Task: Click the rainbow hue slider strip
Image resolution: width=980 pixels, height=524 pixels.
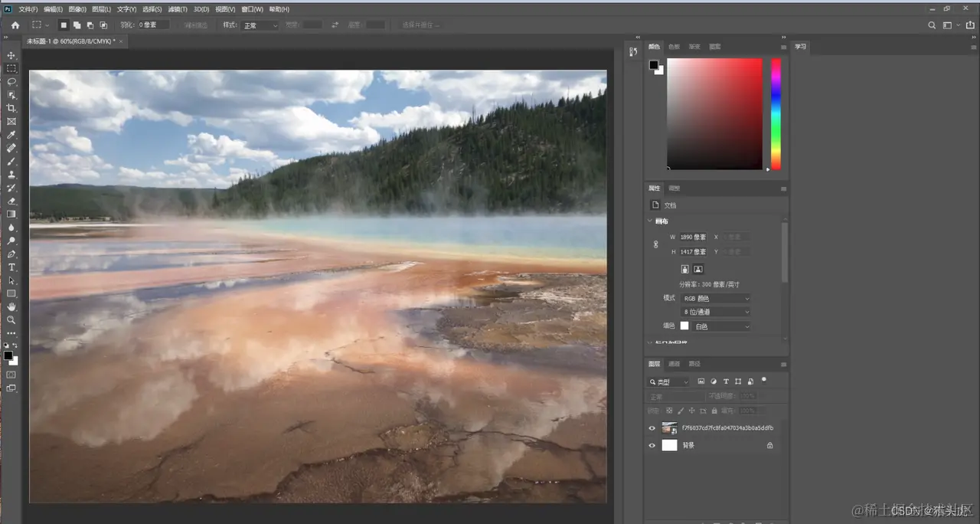Action: pos(776,113)
